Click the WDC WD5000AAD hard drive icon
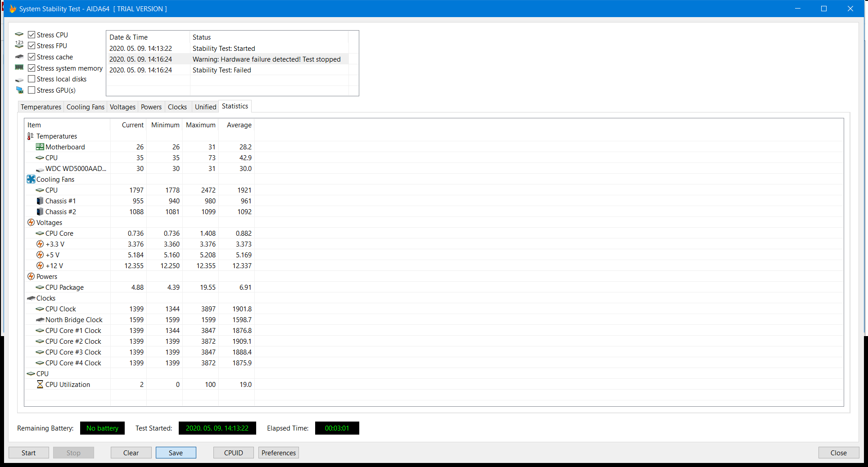 40,169
